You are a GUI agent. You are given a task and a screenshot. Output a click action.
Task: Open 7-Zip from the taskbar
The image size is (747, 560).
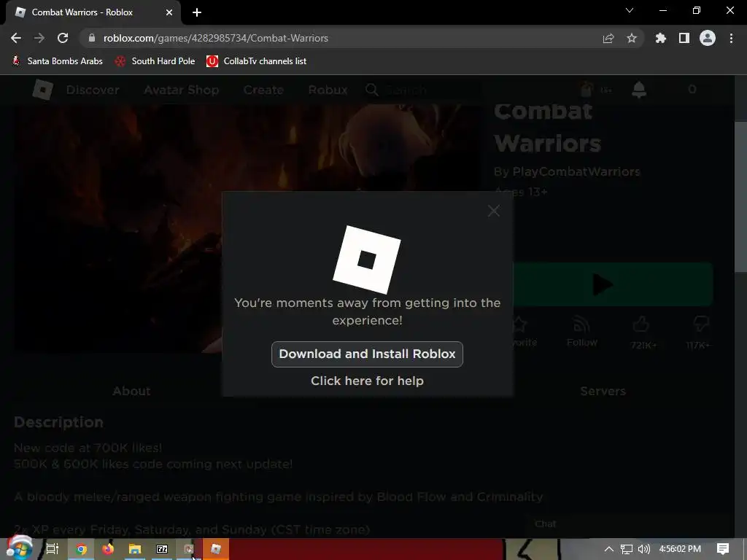pos(162,549)
